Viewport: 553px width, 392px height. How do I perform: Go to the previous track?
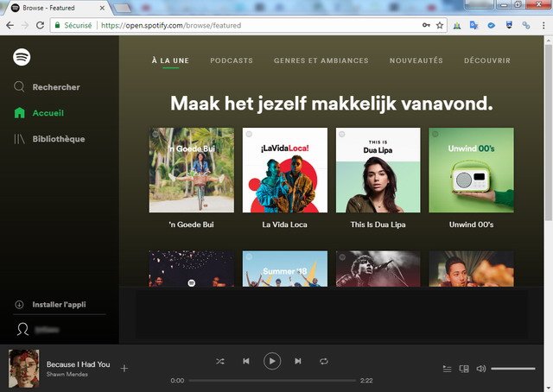[x=246, y=361]
